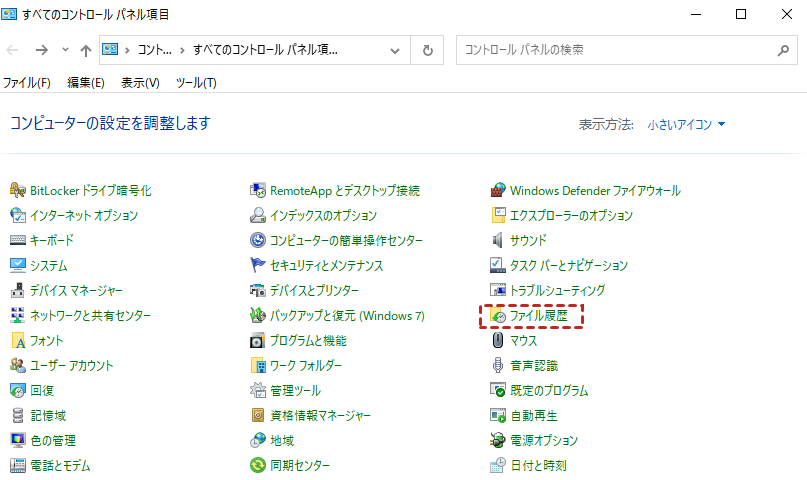Image resolution: width=807 pixels, height=480 pixels.
Task: Click the プログラムと機能 icon
Action: pos(258,341)
